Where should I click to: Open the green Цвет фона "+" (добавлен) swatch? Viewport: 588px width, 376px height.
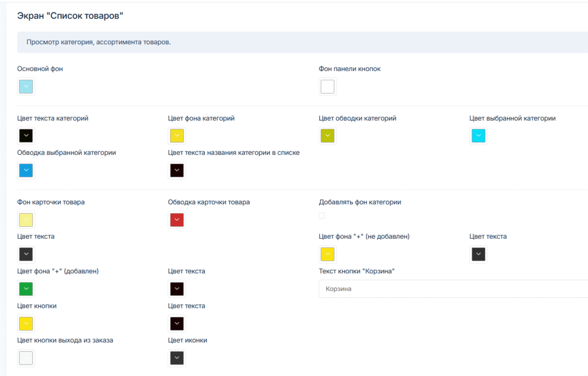click(x=26, y=289)
